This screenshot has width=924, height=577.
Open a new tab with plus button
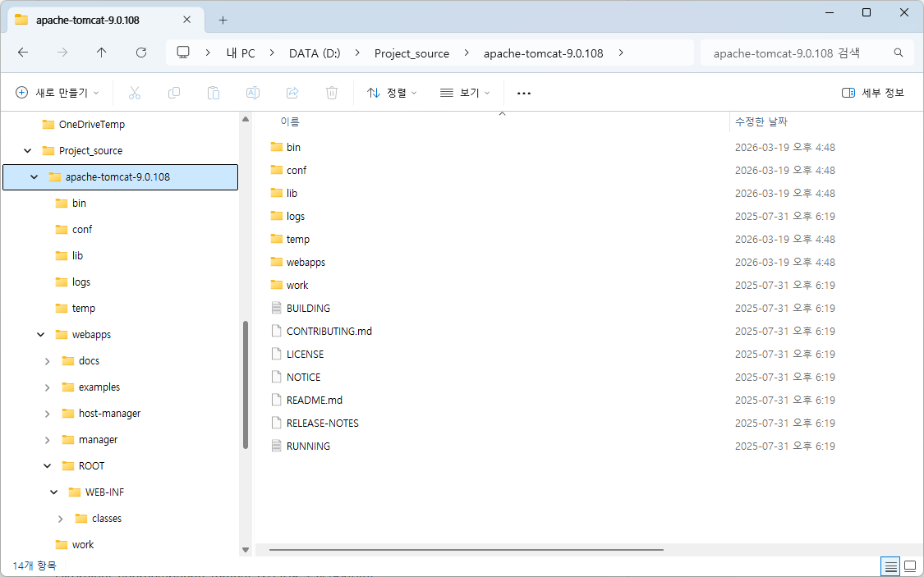click(x=223, y=20)
